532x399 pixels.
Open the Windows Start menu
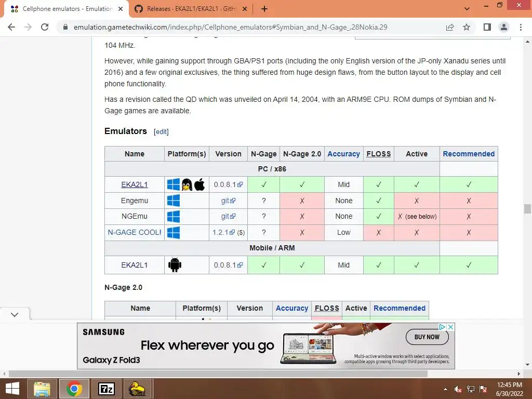[12, 389]
